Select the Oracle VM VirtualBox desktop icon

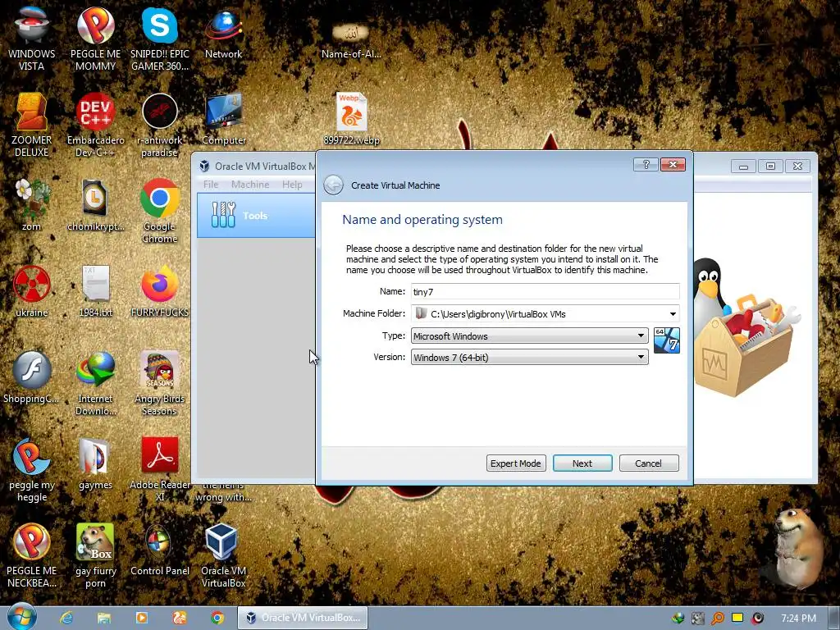pyautogui.click(x=223, y=555)
